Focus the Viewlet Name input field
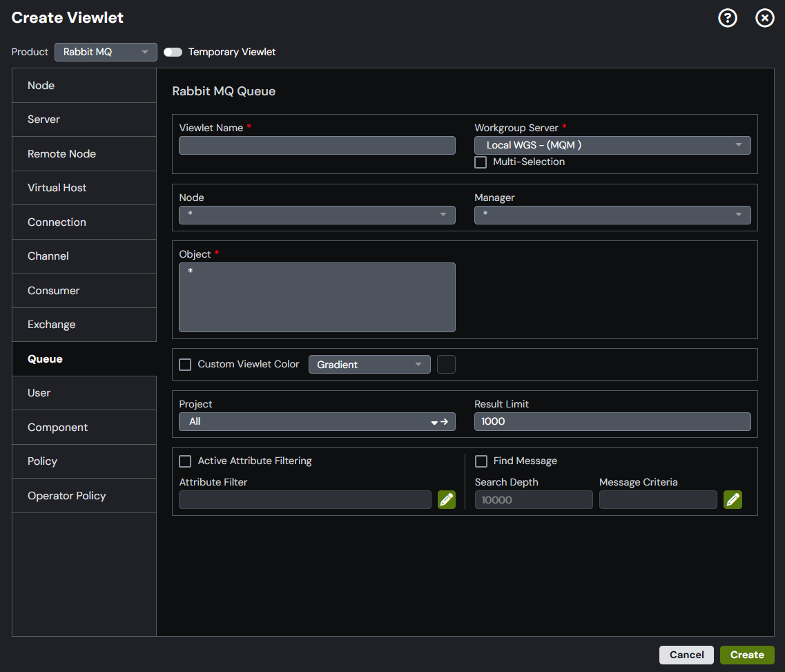Image resolution: width=785 pixels, height=672 pixels. [x=317, y=145]
